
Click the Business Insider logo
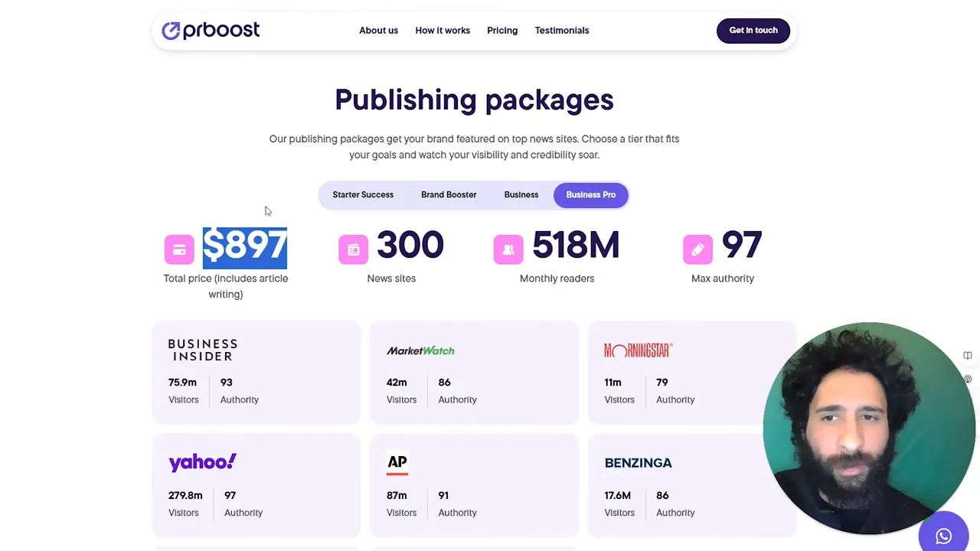(203, 350)
